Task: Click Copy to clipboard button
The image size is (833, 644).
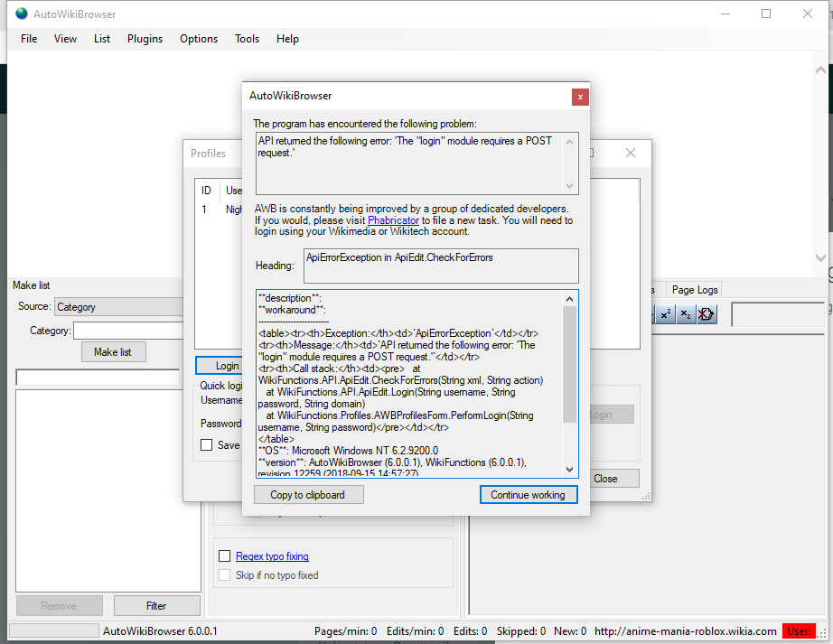Action: pos(308,495)
